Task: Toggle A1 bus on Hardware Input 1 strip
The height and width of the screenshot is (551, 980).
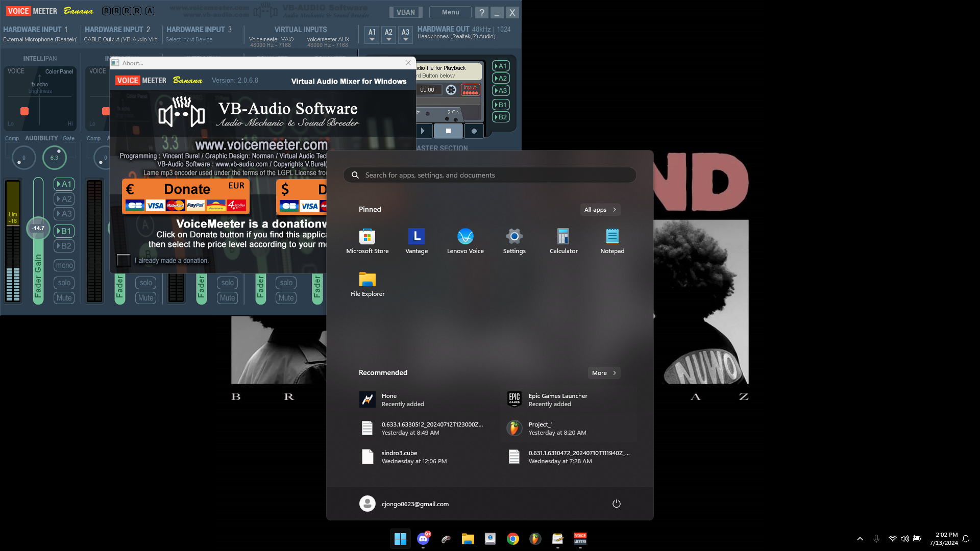Action: coord(64,184)
